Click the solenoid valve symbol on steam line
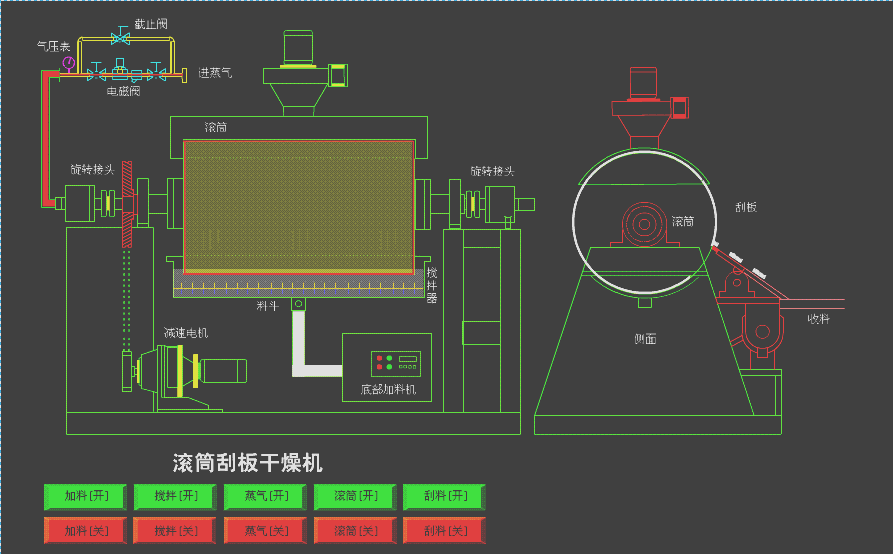Screen dimensions: 893x554 tap(120, 69)
